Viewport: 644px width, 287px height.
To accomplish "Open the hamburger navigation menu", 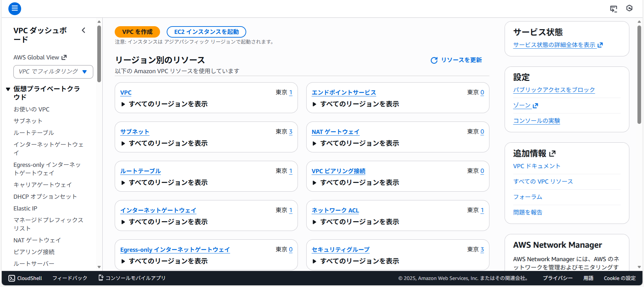I will pyautogui.click(x=15, y=9).
